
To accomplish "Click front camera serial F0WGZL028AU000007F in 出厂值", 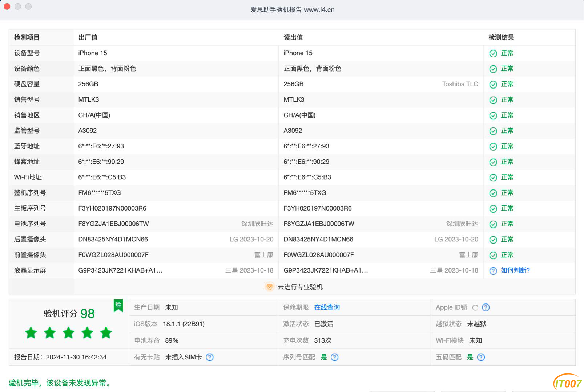I will click(113, 255).
